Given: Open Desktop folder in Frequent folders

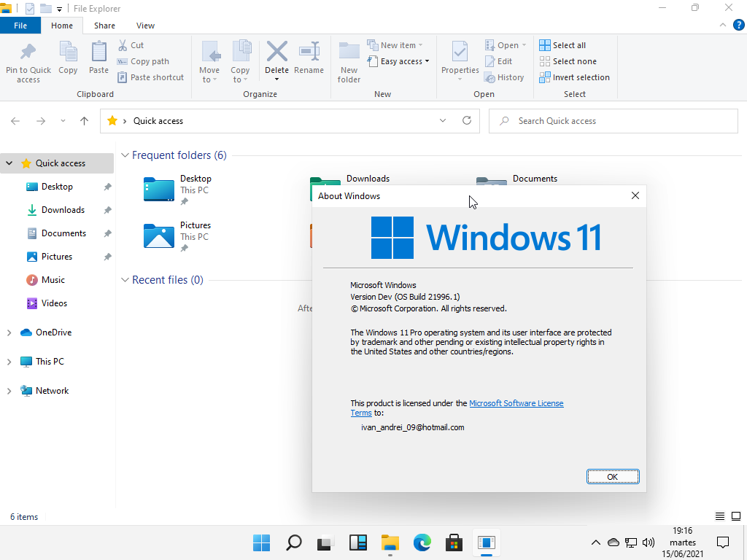Looking at the screenshot, I should (177, 190).
